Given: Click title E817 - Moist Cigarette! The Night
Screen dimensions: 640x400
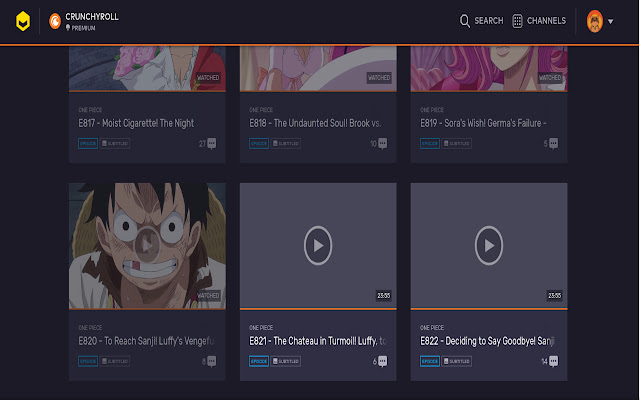Looking at the screenshot, I should pos(136,123).
